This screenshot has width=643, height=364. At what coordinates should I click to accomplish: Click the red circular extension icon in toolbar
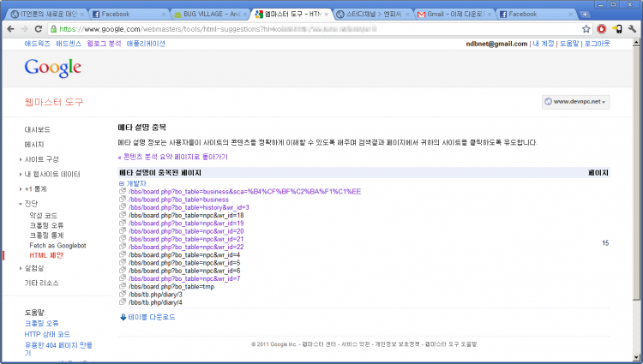[601, 28]
